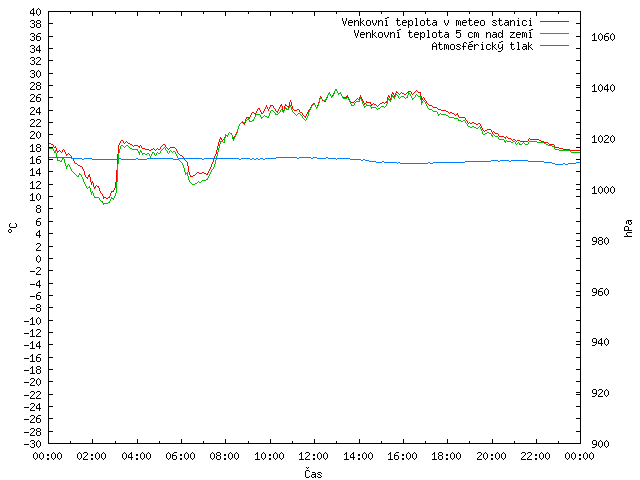The image size is (640, 480).
Task: Click temperature axis label '10'
Action: (x=36, y=197)
